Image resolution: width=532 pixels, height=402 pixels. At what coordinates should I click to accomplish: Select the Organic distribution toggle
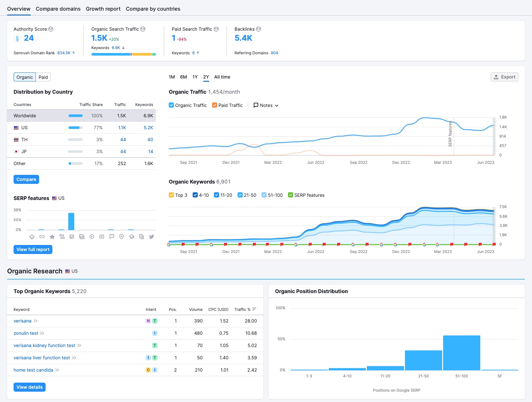pos(25,77)
